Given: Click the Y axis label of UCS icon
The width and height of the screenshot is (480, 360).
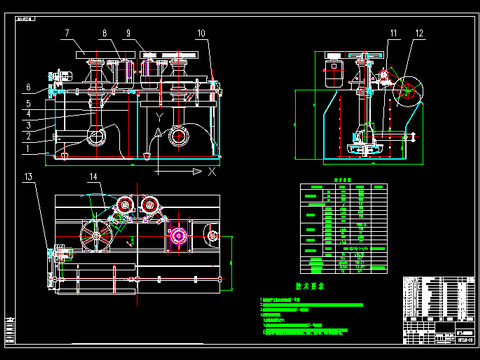Looking at the screenshot, I should (x=160, y=117).
